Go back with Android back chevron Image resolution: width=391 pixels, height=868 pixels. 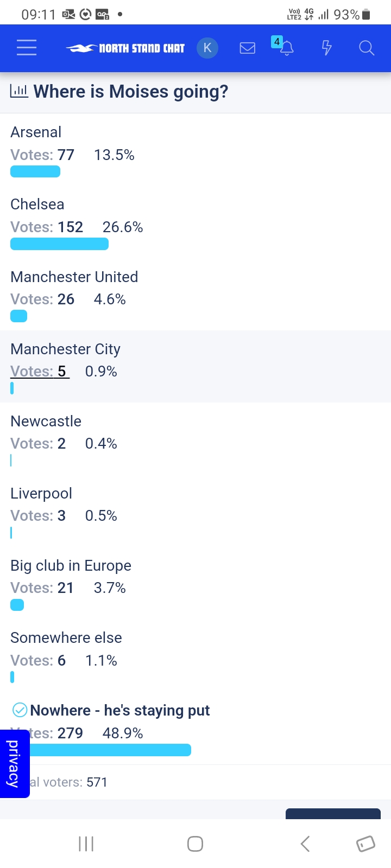(x=305, y=844)
